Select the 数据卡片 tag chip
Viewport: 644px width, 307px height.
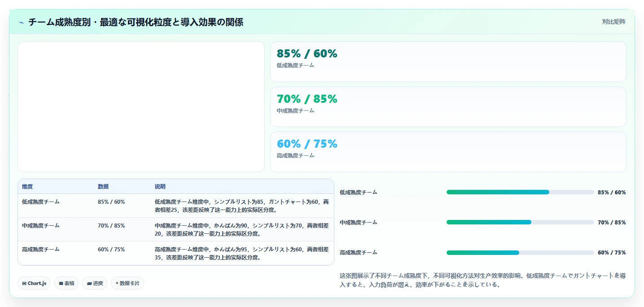[127, 283]
